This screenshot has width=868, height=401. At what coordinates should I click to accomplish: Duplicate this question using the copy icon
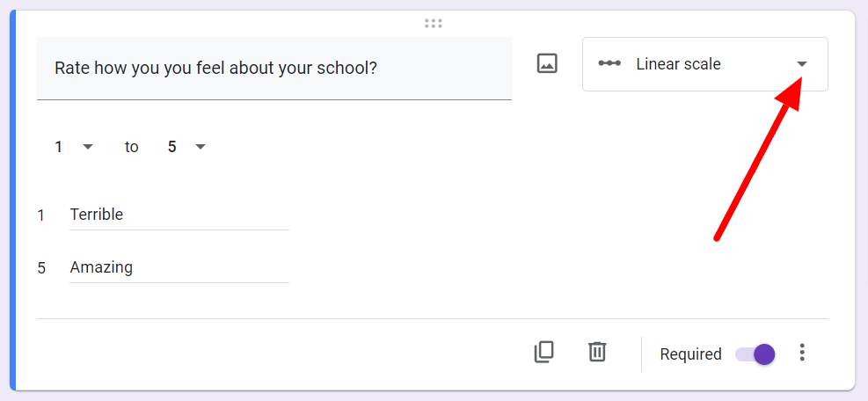coord(543,353)
